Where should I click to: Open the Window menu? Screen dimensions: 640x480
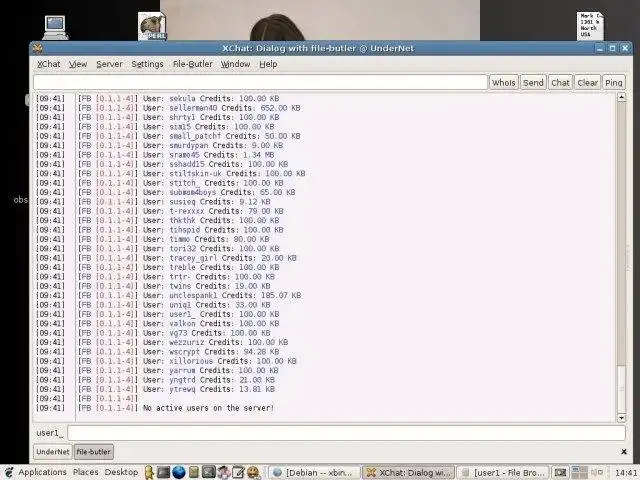(235, 64)
